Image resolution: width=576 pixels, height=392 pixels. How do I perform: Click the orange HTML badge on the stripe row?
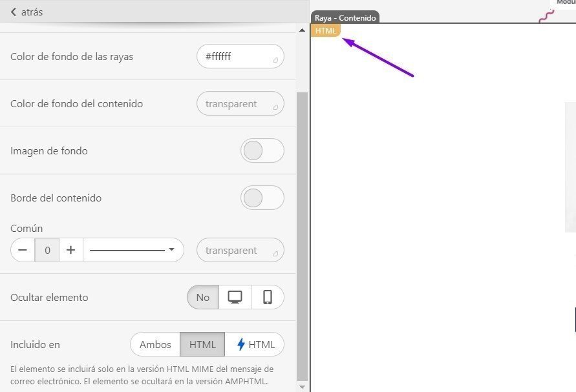(325, 30)
